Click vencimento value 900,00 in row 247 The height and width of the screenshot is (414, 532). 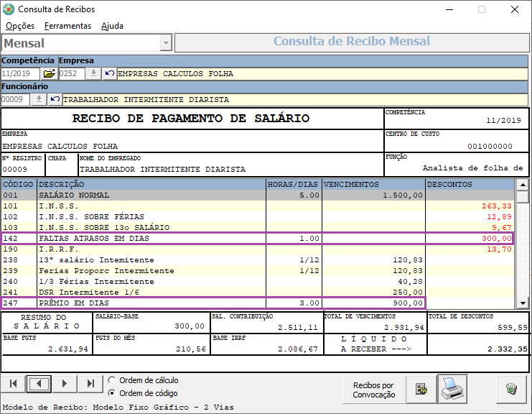point(408,303)
